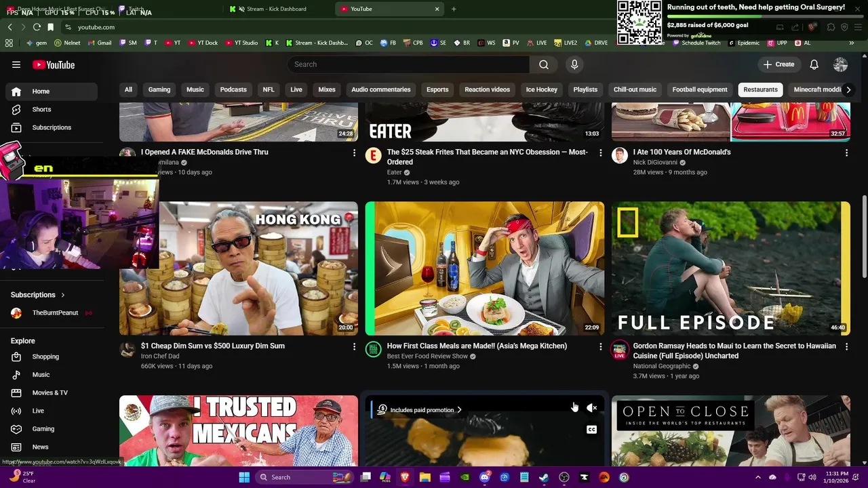Select the Football equipment chip
The height and width of the screenshot is (488, 868).
pyautogui.click(x=700, y=89)
